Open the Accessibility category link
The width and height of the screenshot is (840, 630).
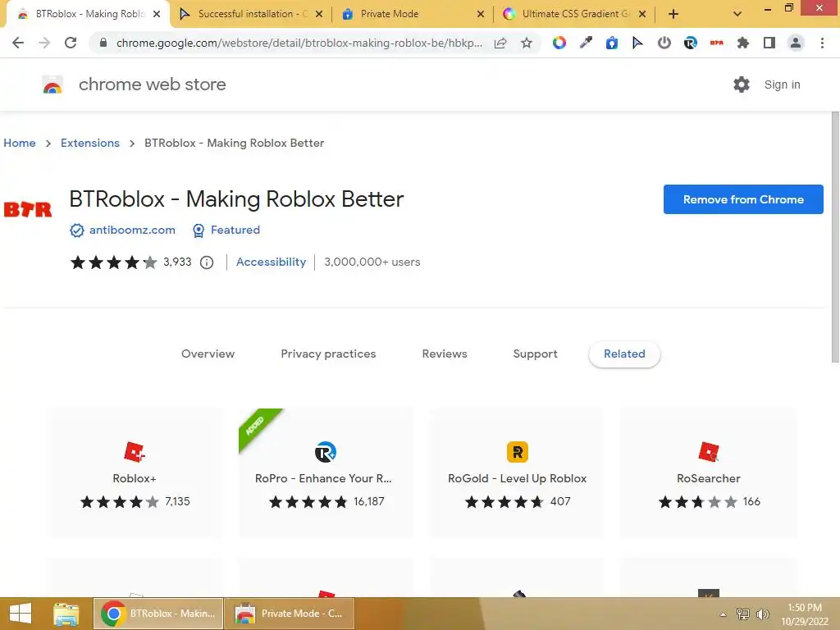coord(271,262)
